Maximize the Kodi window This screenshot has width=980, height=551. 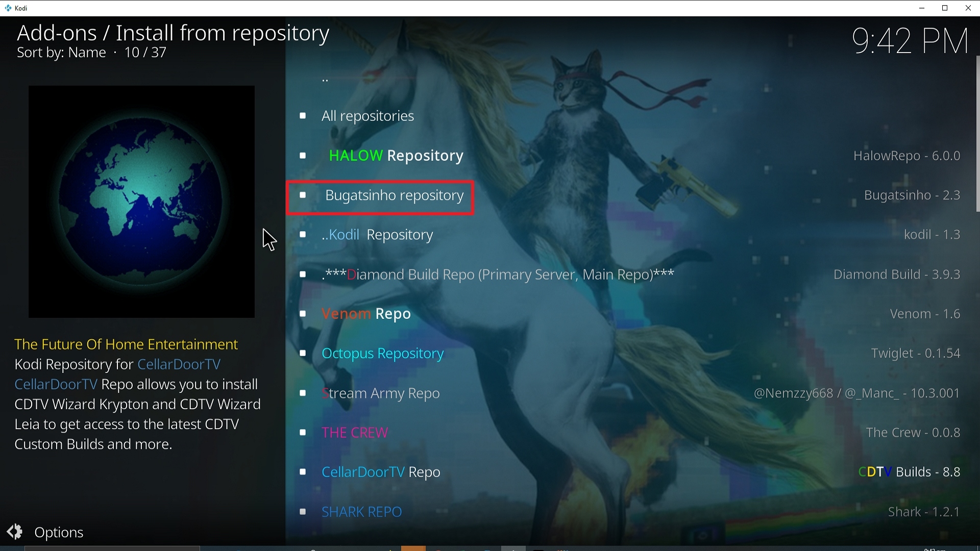point(945,8)
